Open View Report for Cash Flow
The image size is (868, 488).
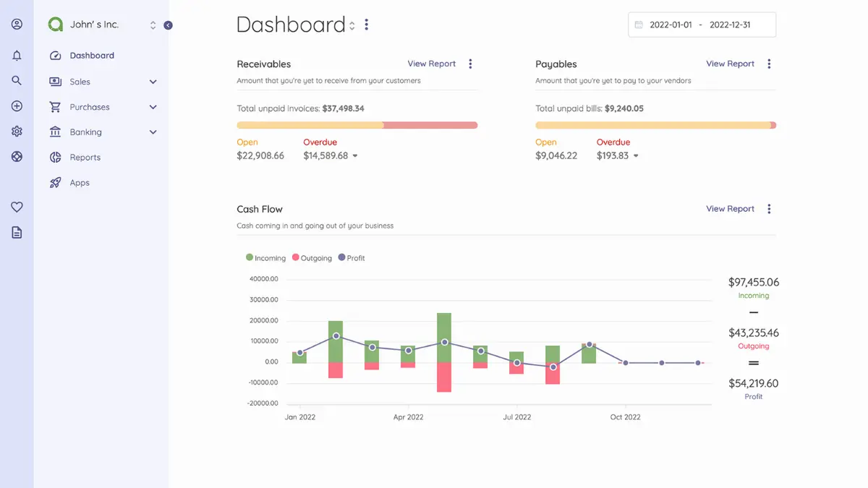[730, 209]
